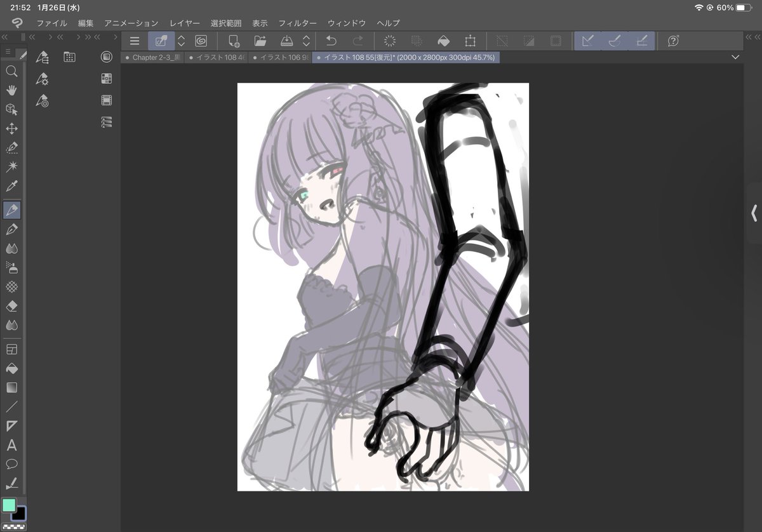Open the Brush Size palette icon
This screenshot has width=762, height=532.
click(x=43, y=100)
